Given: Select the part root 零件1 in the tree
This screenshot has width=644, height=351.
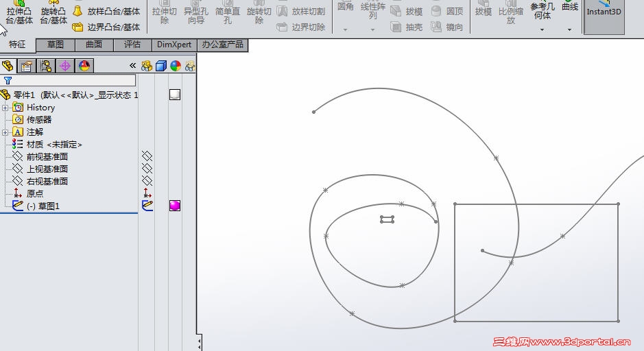Looking at the screenshot, I should tap(69, 95).
